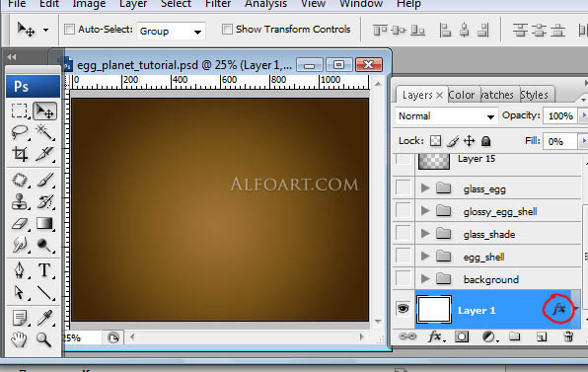Open the Auto-Select Group dropdown
588x372 pixels.
point(171,32)
